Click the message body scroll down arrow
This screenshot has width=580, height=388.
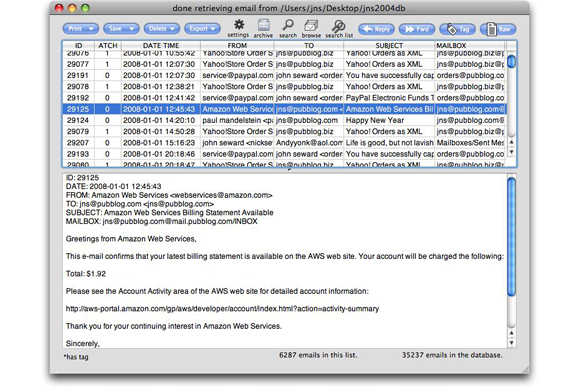click(x=511, y=343)
